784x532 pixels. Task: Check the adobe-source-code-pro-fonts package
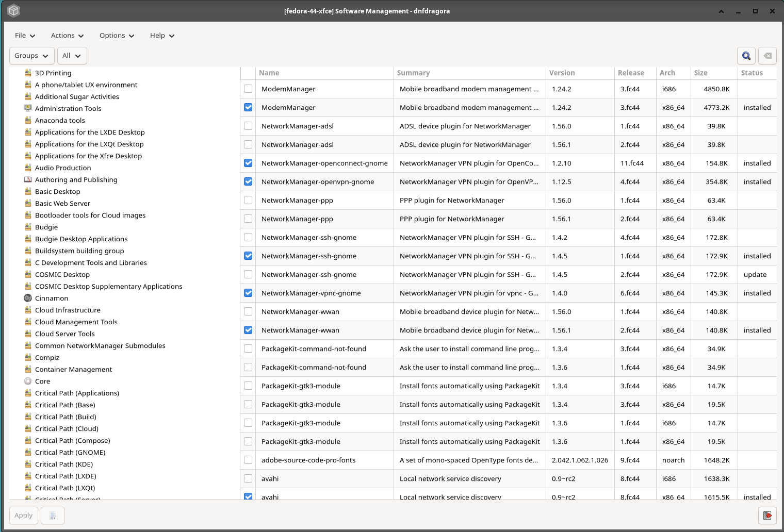pos(248,460)
